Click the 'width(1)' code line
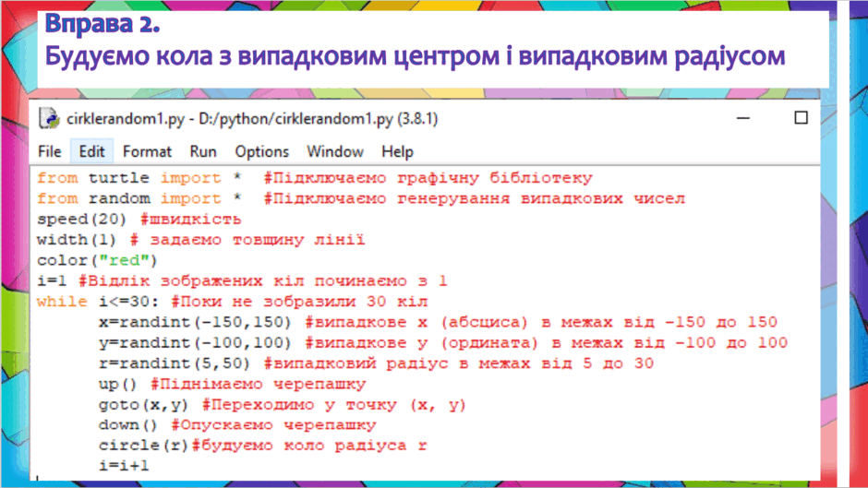868x488 pixels. [77, 240]
